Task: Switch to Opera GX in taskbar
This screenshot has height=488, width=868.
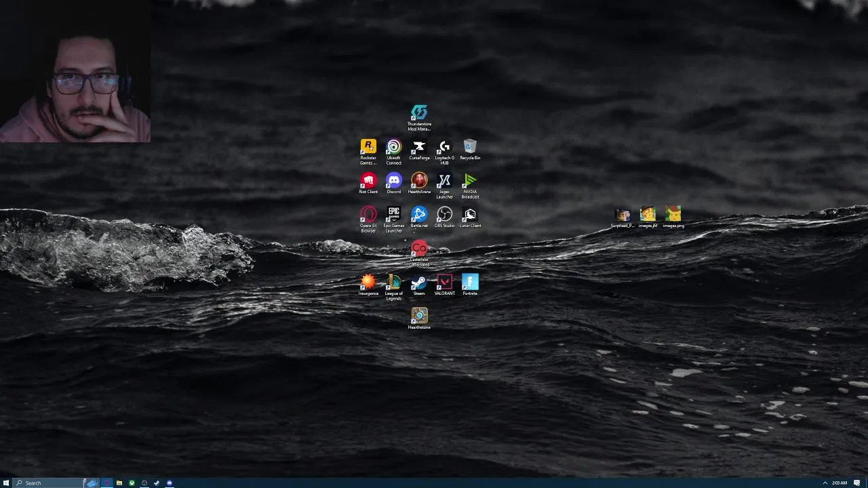Action: coord(106,483)
